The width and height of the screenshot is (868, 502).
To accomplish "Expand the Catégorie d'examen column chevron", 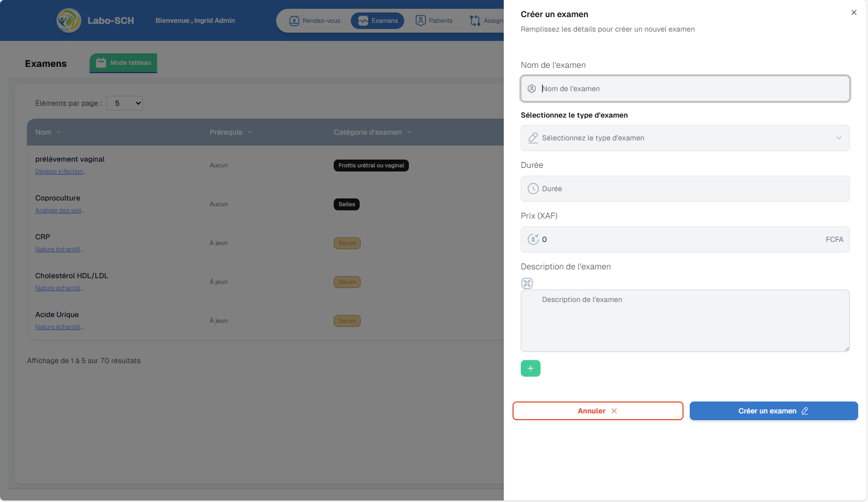I will click(409, 133).
